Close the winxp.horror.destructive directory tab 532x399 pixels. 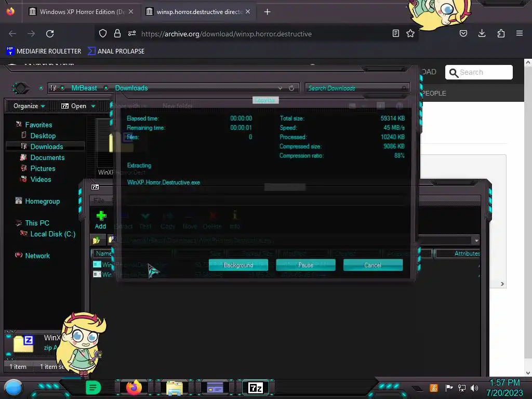[x=248, y=12]
